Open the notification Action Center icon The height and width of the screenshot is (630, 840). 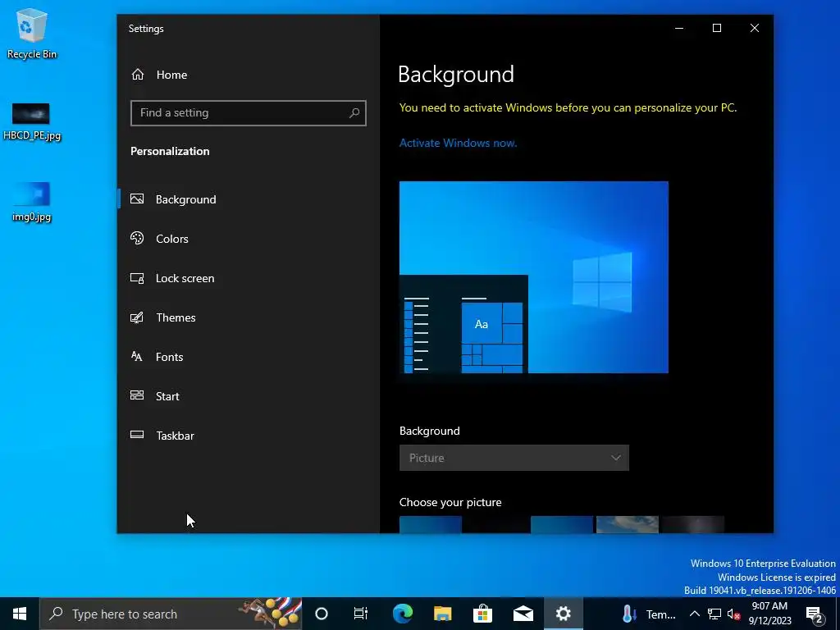pyautogui.click(x=815, y=614)
